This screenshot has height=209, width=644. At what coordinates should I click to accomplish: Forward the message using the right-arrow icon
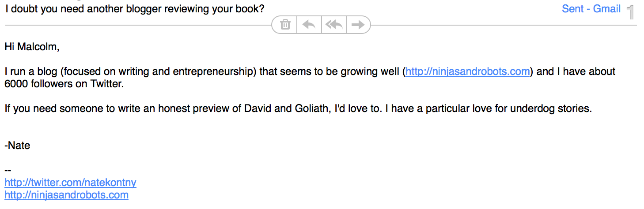358,25
